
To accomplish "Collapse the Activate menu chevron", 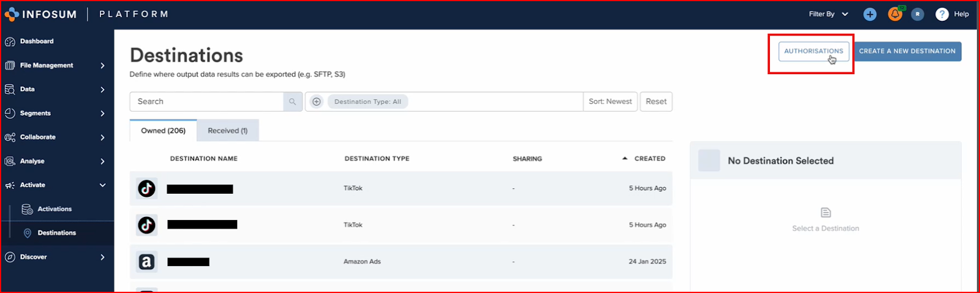I will point(102,185).
